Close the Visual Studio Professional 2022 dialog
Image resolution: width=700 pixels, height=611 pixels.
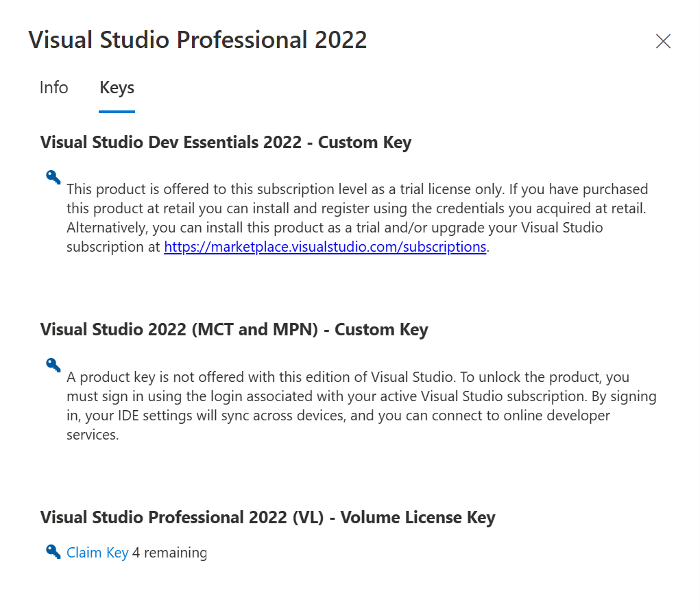(663, 41)
